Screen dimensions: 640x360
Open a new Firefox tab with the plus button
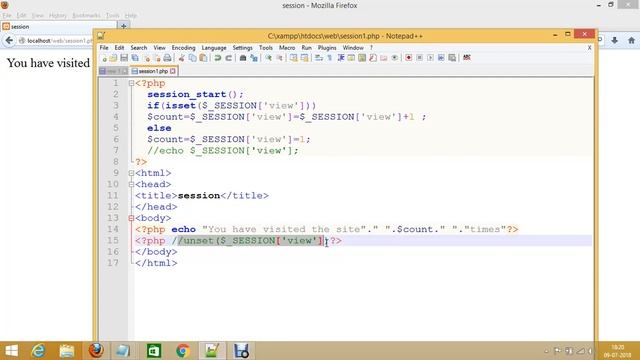(x=123, y=26)
